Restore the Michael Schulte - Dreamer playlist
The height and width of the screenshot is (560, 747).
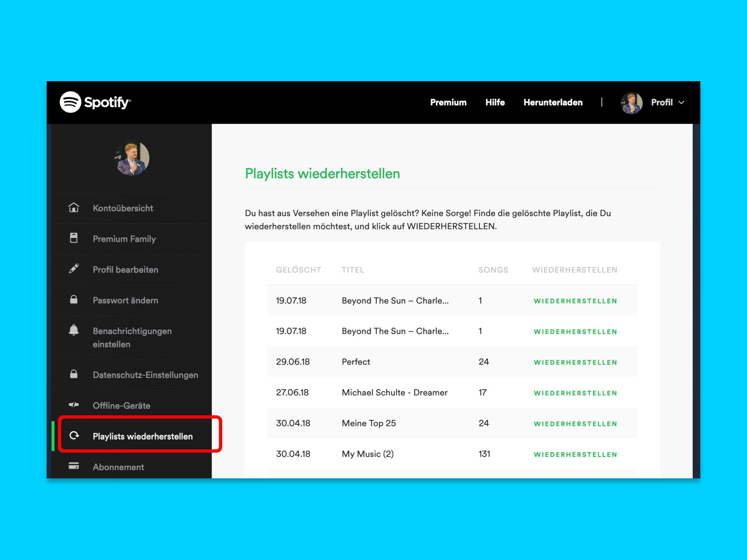(x=575, y=393)
